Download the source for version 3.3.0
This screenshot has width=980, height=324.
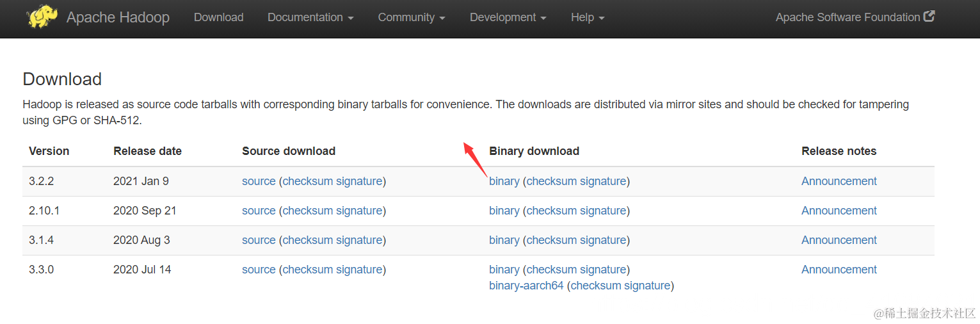point(259,270)
